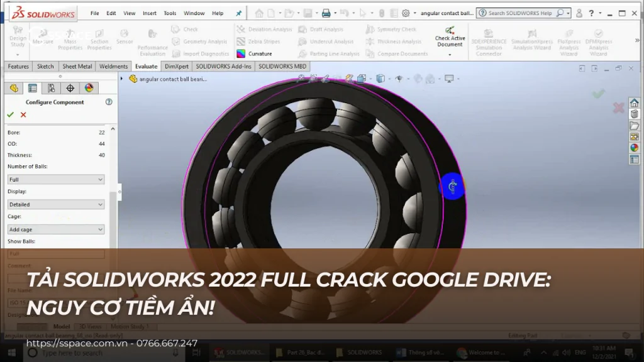
Task: Open the DisplayManager tab
Action: point(89,88)
